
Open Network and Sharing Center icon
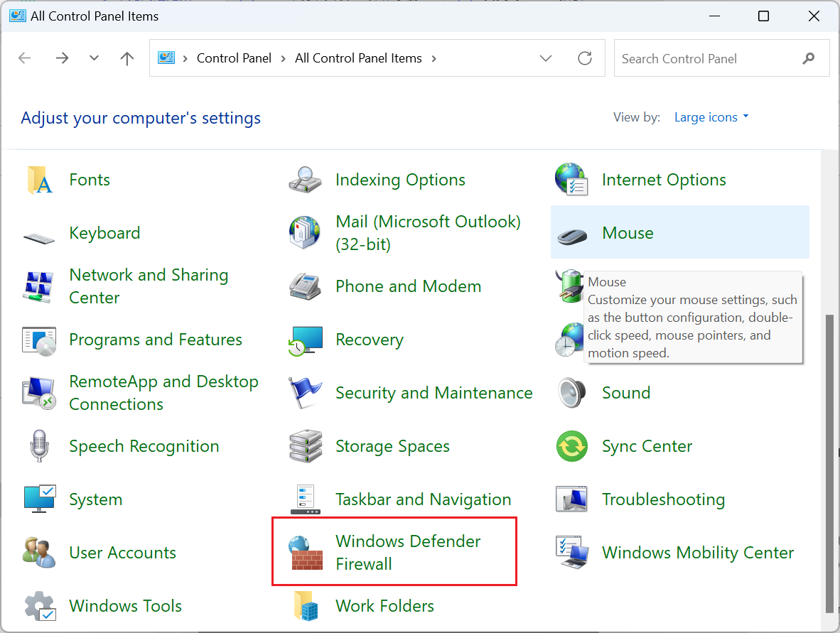pos(38,286)
